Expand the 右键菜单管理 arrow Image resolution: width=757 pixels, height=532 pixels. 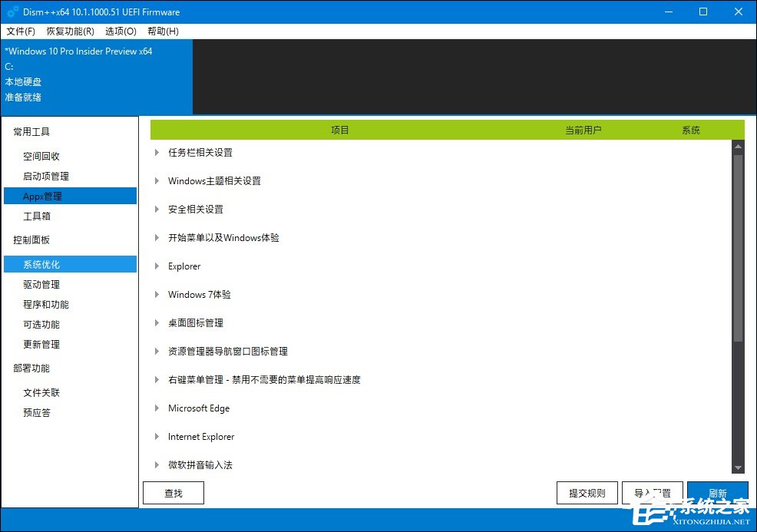(x=157, y=380)
